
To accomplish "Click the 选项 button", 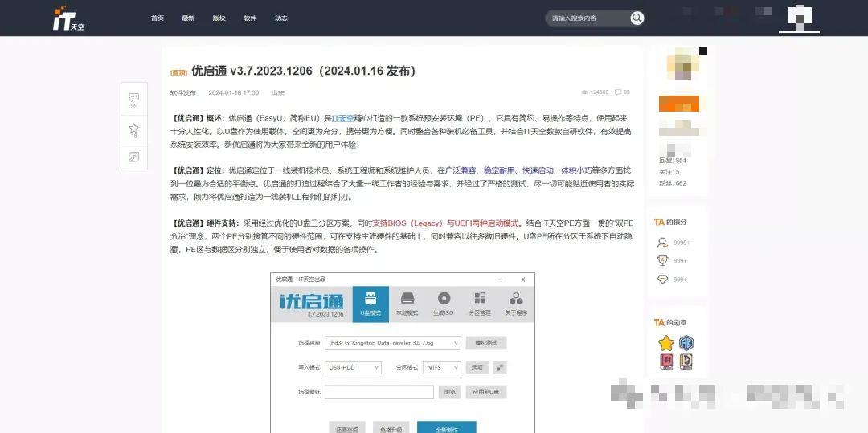I will coord(477,367).
